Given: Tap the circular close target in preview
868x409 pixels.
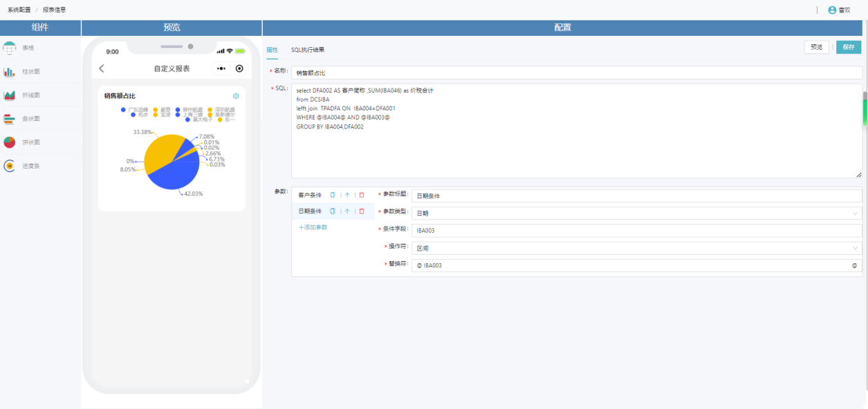Looking at the screenshot, I should tap(239, 68).
